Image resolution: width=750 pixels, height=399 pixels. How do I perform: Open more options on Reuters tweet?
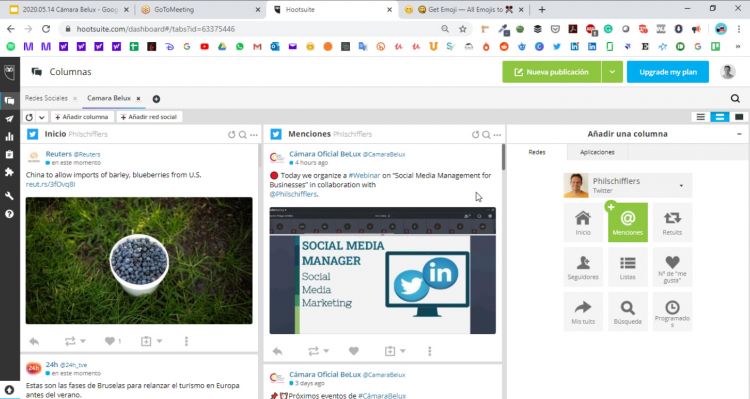pos(186,341)
